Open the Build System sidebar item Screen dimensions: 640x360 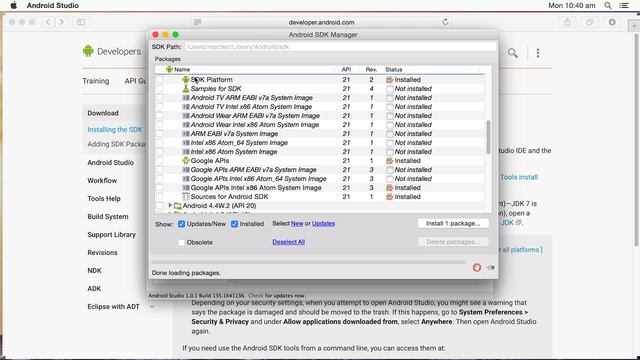click(108, 216)
